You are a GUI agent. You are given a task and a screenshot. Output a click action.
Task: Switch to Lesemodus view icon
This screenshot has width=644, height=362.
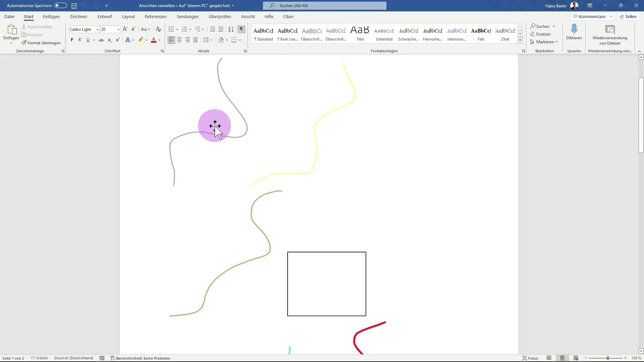[x=549, y=358]
